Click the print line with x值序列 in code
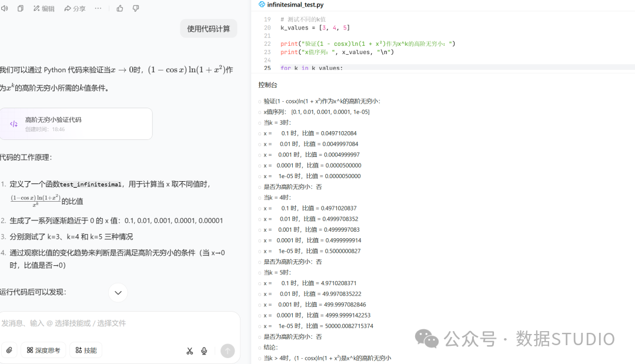The width and height of the screenshot is (635, 364). click(x=337, y=52)
